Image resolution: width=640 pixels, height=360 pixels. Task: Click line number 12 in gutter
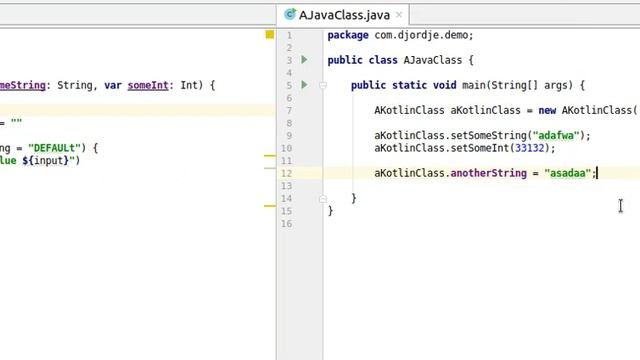point(287,173)
